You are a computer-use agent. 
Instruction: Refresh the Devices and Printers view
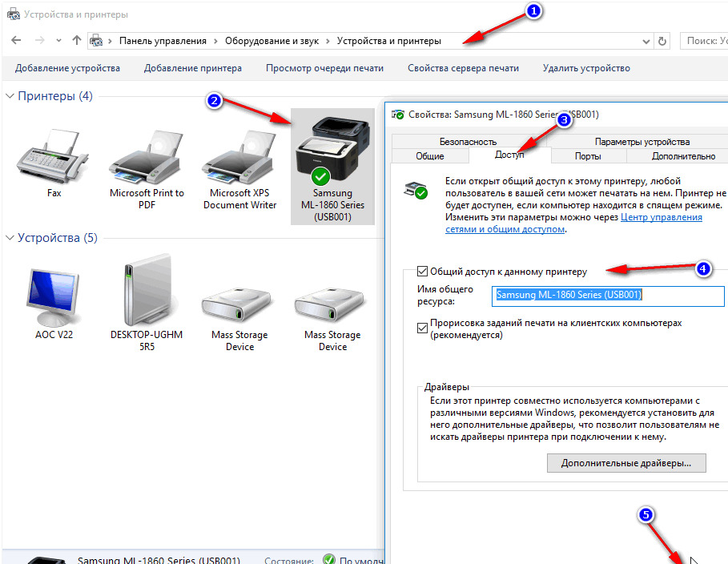pyautogui.click(x=662, y=42)
